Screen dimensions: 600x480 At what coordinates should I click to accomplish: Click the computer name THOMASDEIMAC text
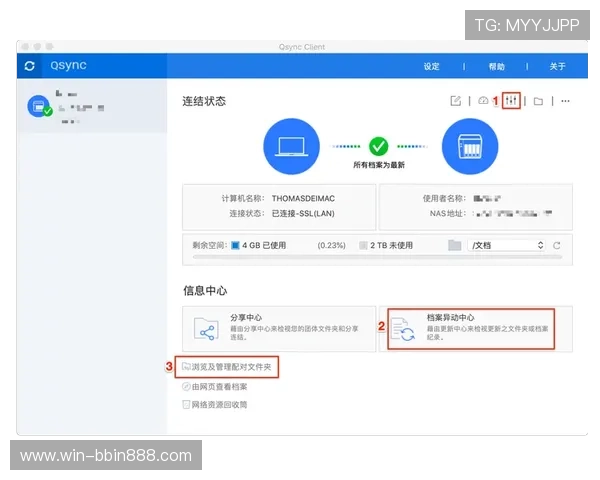point(303,198)
